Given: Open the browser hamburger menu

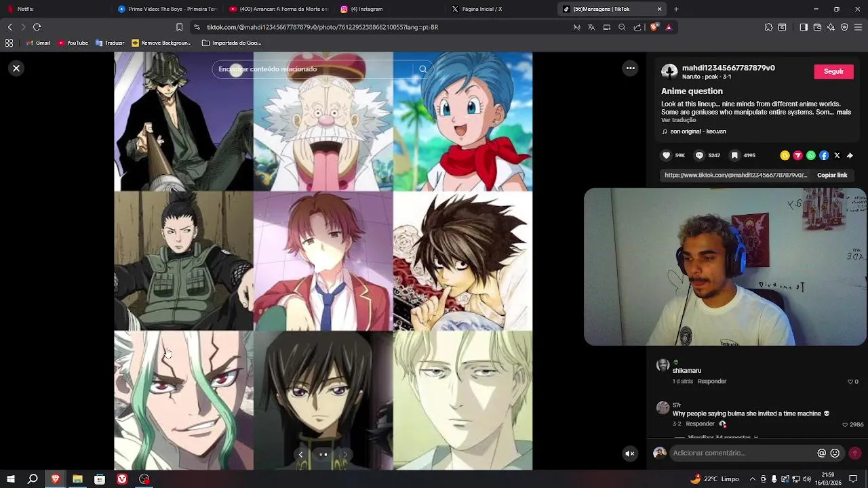Looking at the screenshot, I should (858, 27).
